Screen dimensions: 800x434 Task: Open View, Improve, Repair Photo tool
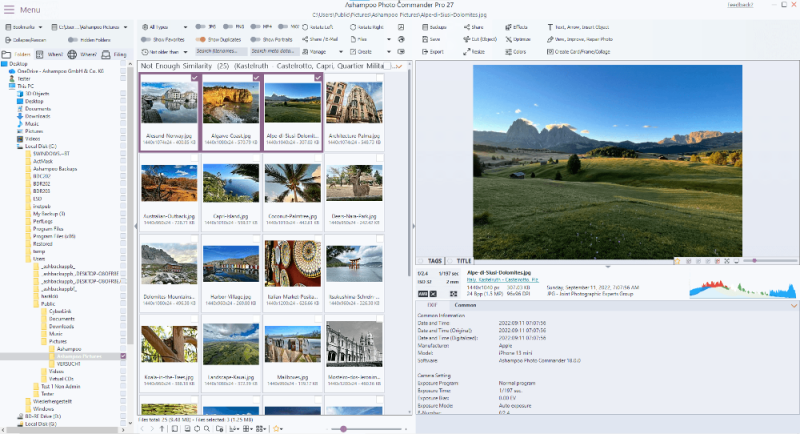pos(580,39)
